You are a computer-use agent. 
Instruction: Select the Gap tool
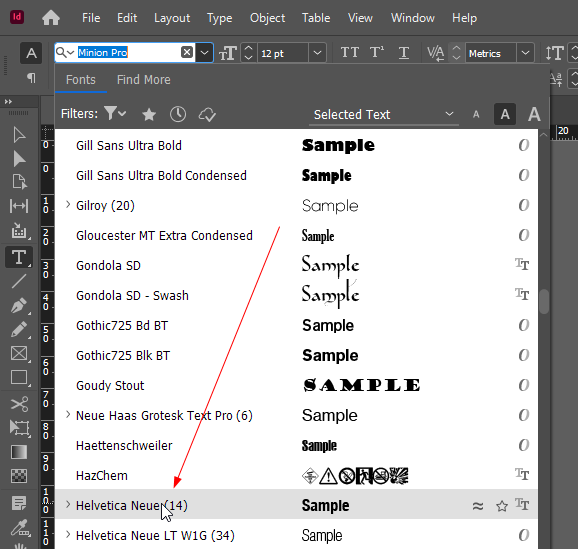(19, 206)
